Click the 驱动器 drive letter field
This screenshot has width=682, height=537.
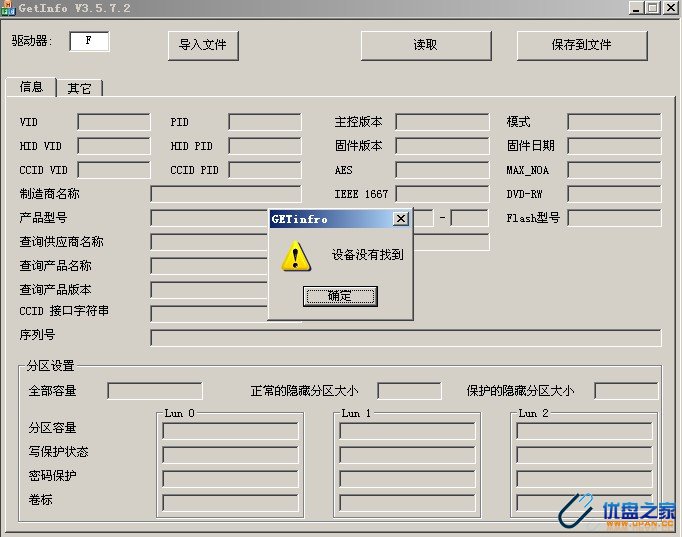[89, 41]
